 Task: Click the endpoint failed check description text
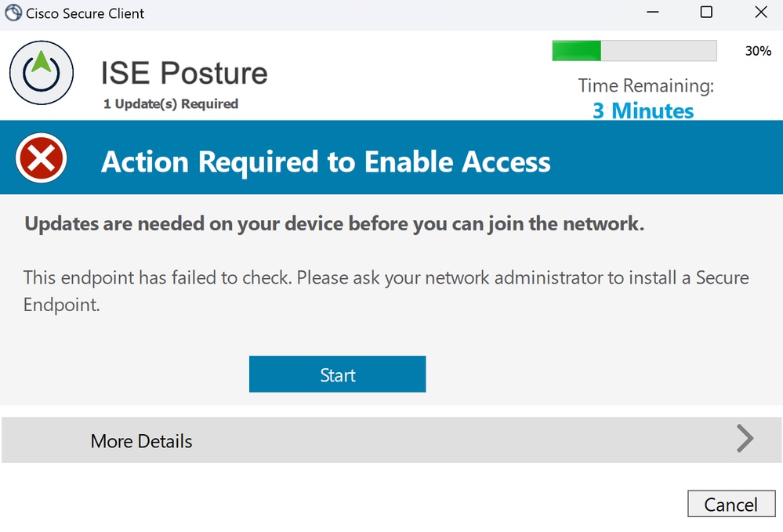pyautogui.click(x=386, y=291)
